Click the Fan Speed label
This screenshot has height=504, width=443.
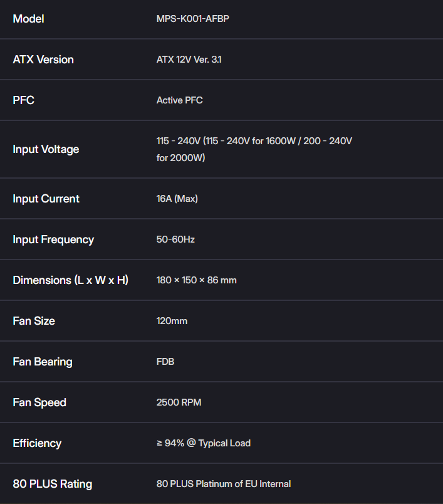point(39,402)
